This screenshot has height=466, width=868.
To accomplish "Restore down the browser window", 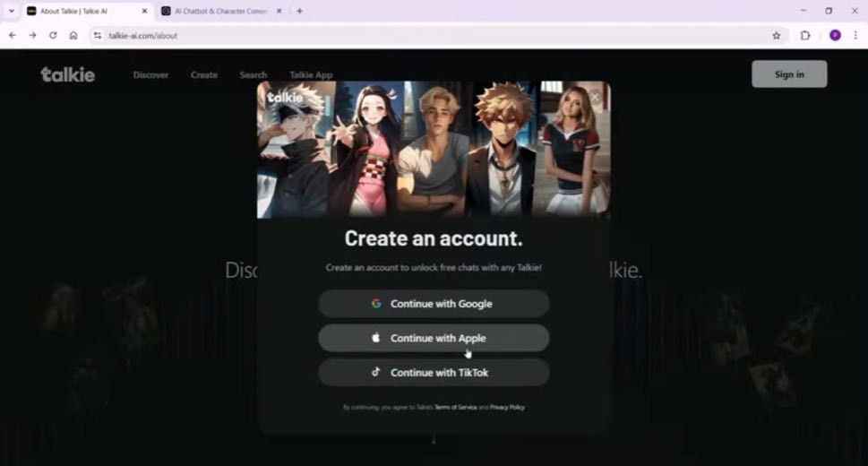I will pyautogui.click(x=829, y=11).
